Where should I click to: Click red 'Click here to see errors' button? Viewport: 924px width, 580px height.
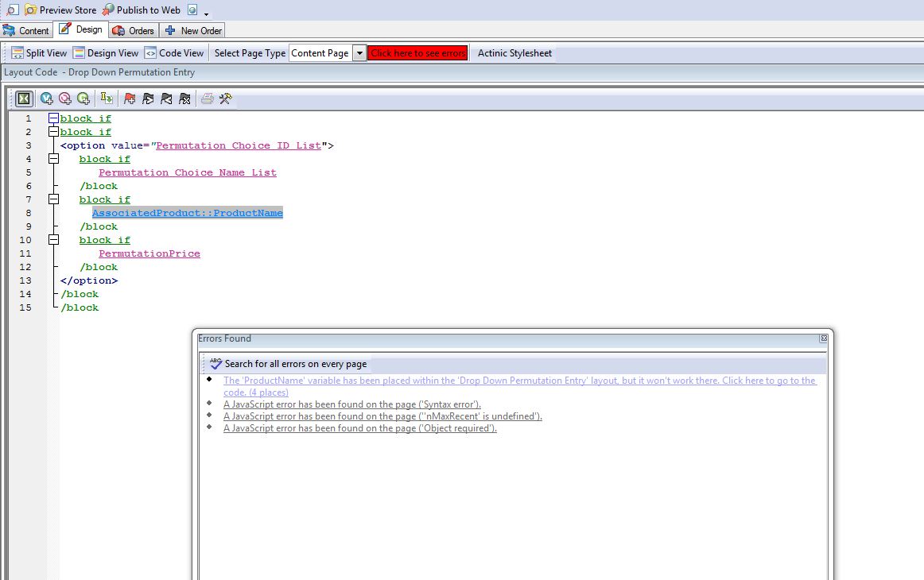417,53
